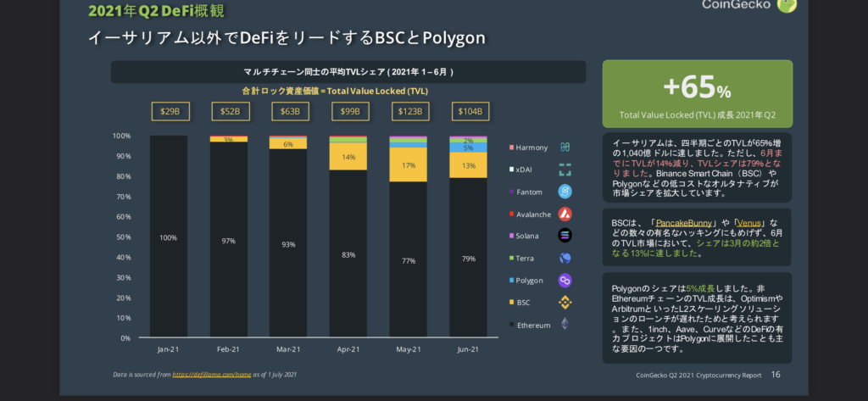
Task: Select the Fantom logo icon
Action: [x=565, y=192]
